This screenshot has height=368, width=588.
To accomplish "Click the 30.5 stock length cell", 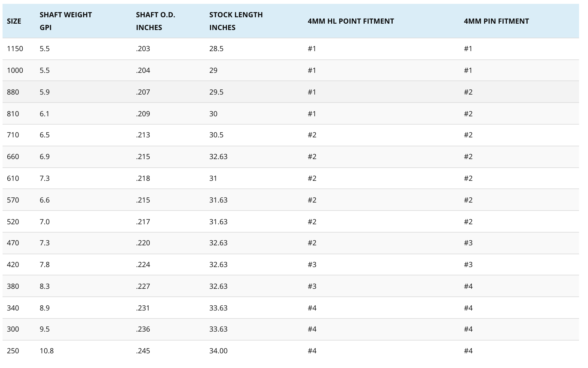I will click(x=216, y=135).
